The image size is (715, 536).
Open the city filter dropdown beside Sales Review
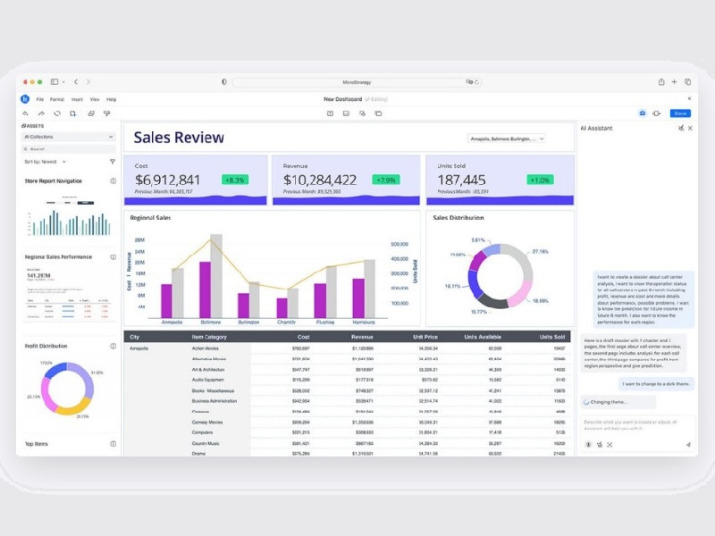tap(506, 139)
